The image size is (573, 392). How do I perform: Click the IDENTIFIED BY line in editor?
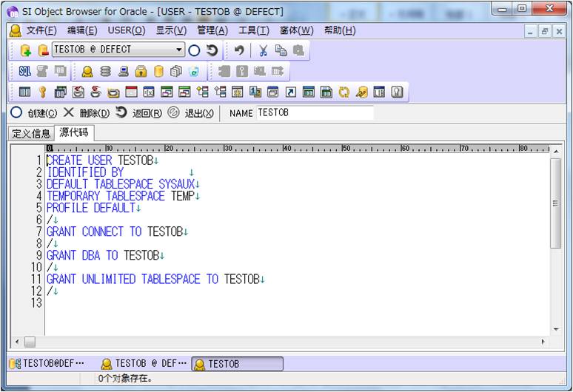tap(85, 172)
